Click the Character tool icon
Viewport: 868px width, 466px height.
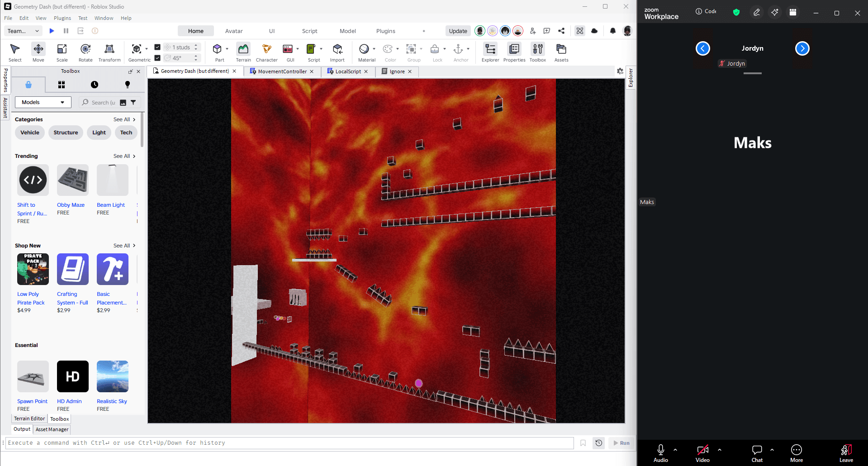pos(267,49)
